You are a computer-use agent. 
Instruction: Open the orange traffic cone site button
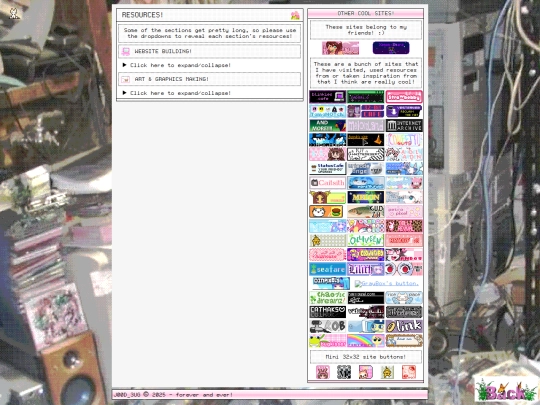[365, 140]
